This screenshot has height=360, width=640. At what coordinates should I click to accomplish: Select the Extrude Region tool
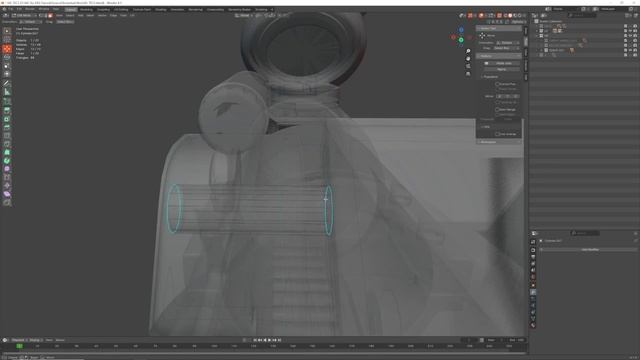pyautogui.click(x=7, y=111)
